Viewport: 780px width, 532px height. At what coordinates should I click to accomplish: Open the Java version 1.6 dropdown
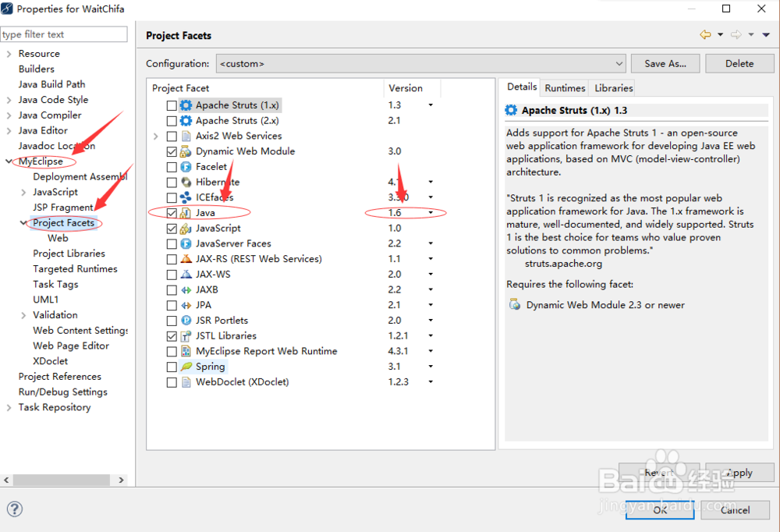(431, 213)
